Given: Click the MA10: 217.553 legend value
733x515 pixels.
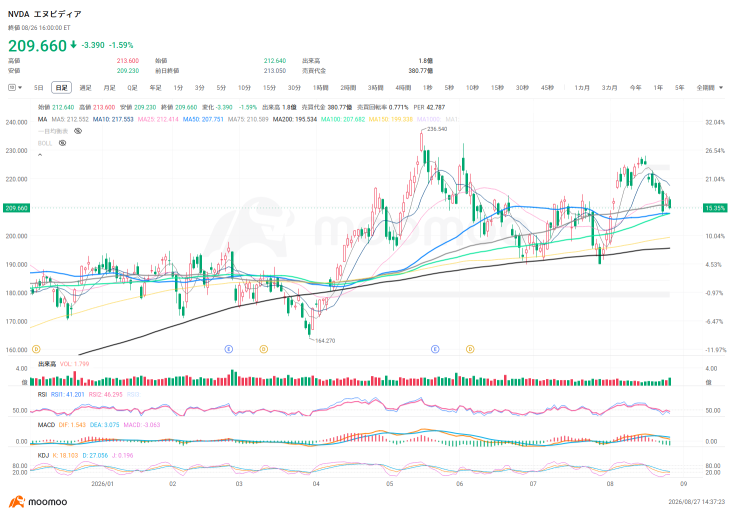Looking at the screenshot, I should [113, 119].
